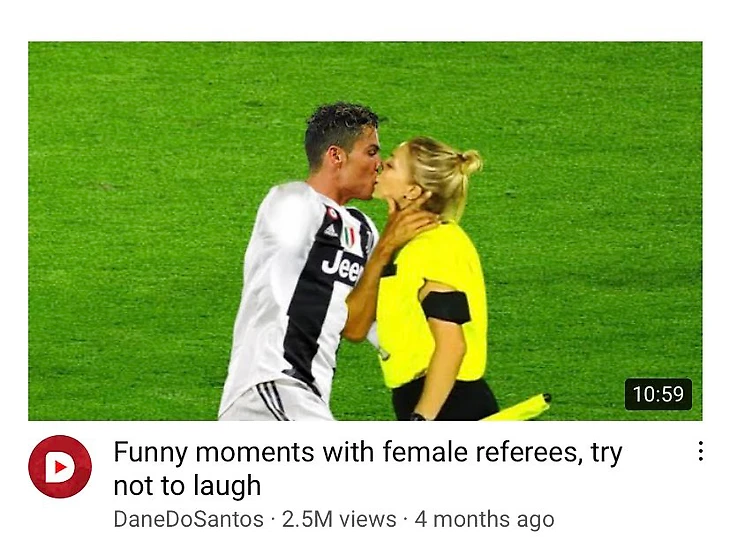Open the DaneDoSantos red channel avatar

[60, 466]
